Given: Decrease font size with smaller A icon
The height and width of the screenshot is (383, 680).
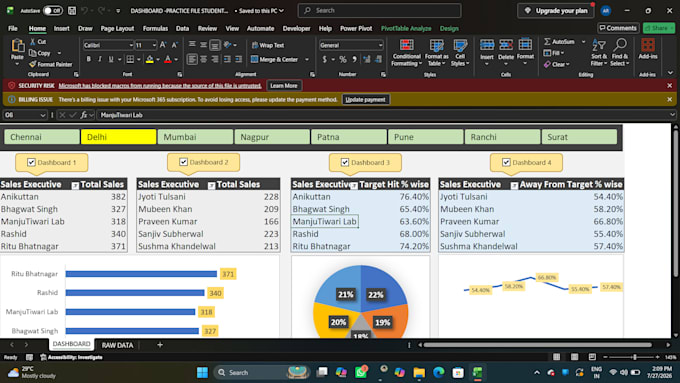Looking at the screenshot, I should 174,45.
